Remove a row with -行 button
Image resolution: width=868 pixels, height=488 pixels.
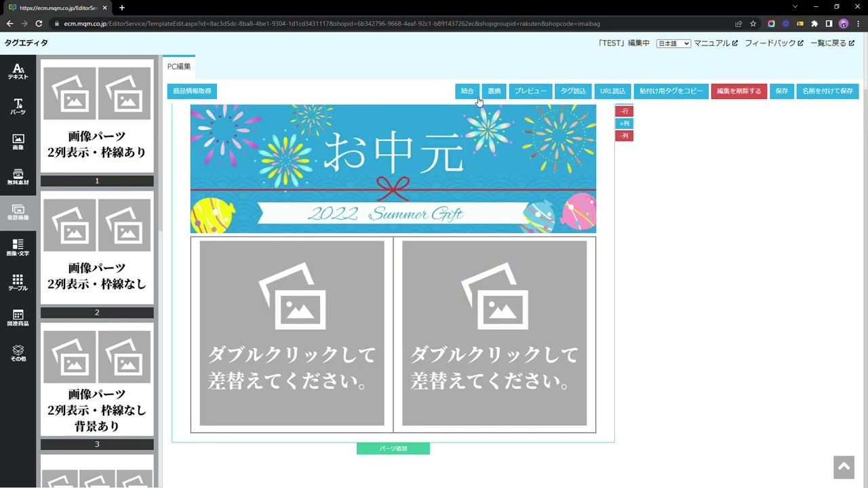point(625,111)
